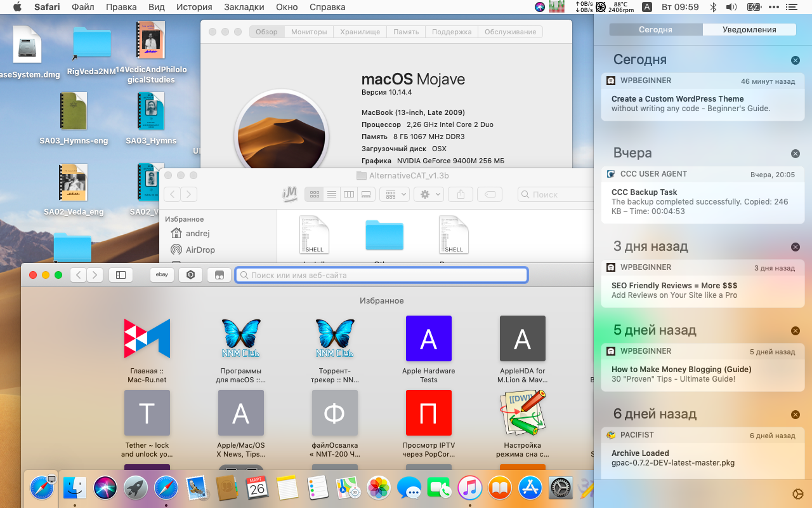Launch Reminders from the Dock
Screen dimensions: 812x508
pyautogui.click(x=318, y=488)
